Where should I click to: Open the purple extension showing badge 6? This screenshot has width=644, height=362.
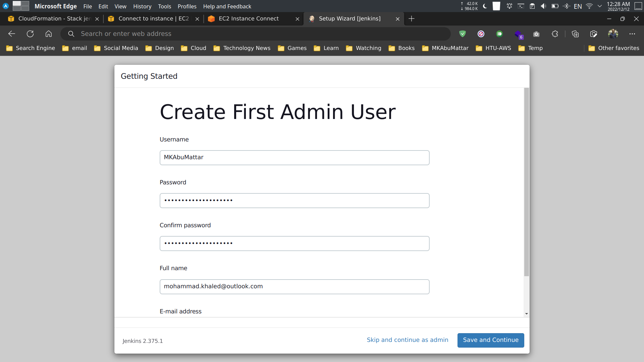click(519, 34)
